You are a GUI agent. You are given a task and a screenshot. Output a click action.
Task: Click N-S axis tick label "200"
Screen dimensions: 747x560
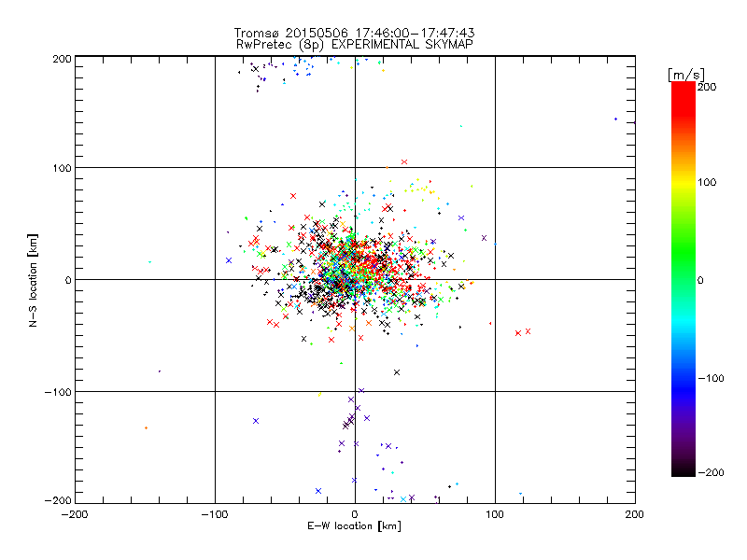[x=62, y=59]
